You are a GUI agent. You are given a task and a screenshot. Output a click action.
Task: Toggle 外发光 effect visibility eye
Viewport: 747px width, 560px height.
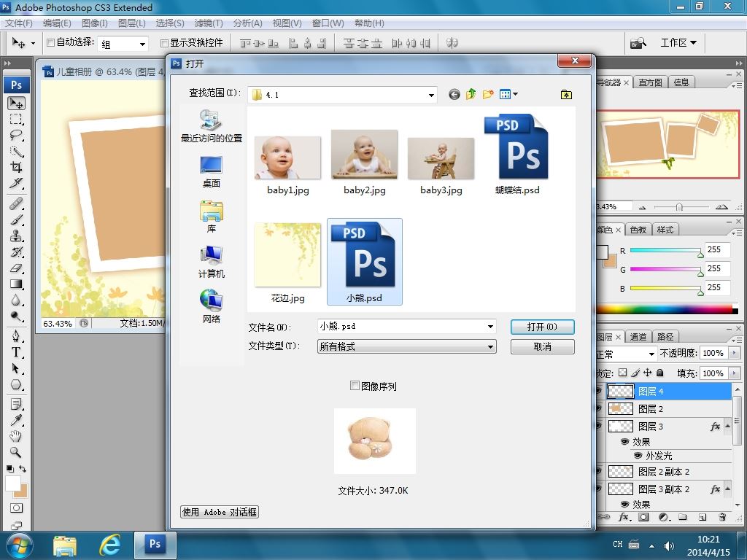tap(638, 456)
